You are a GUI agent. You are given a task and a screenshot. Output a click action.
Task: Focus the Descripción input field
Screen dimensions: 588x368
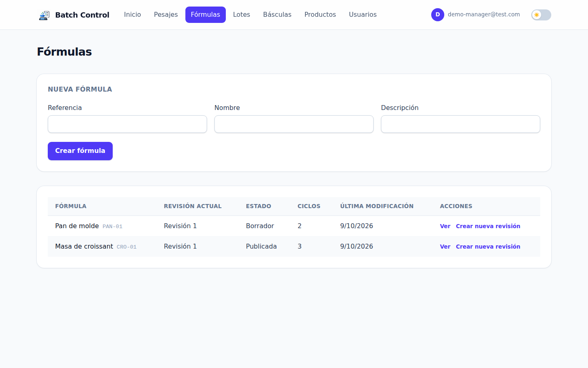[461, 124]
